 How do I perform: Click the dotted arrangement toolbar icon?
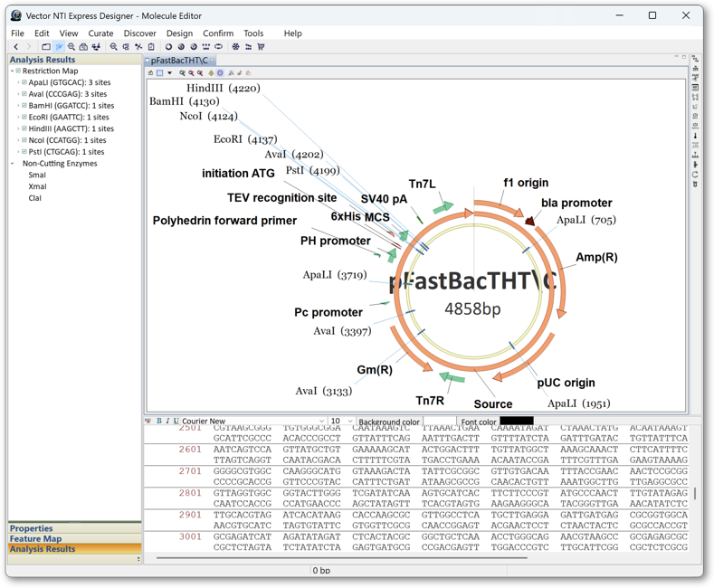coord(205,46)
